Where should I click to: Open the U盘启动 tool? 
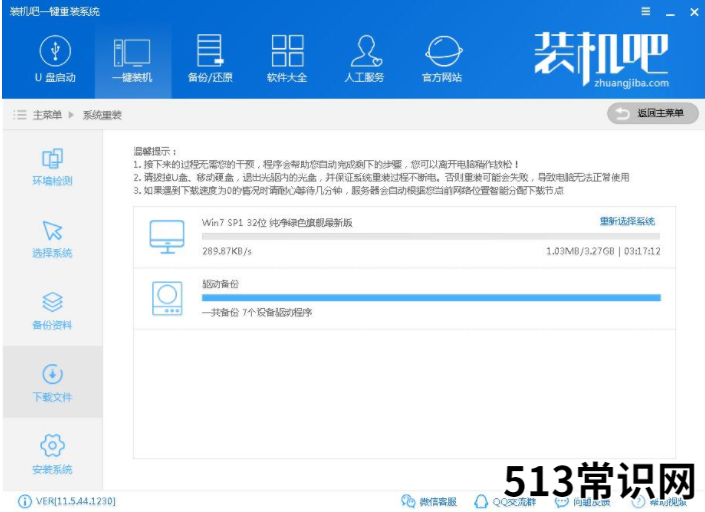55,59
